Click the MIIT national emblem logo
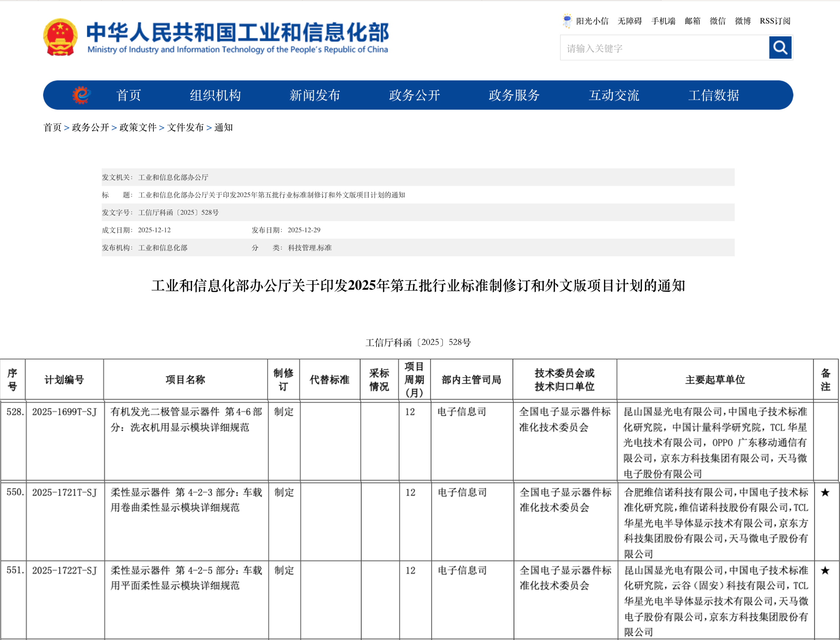Viewport: 840px width, 640px height. (61, 36)
